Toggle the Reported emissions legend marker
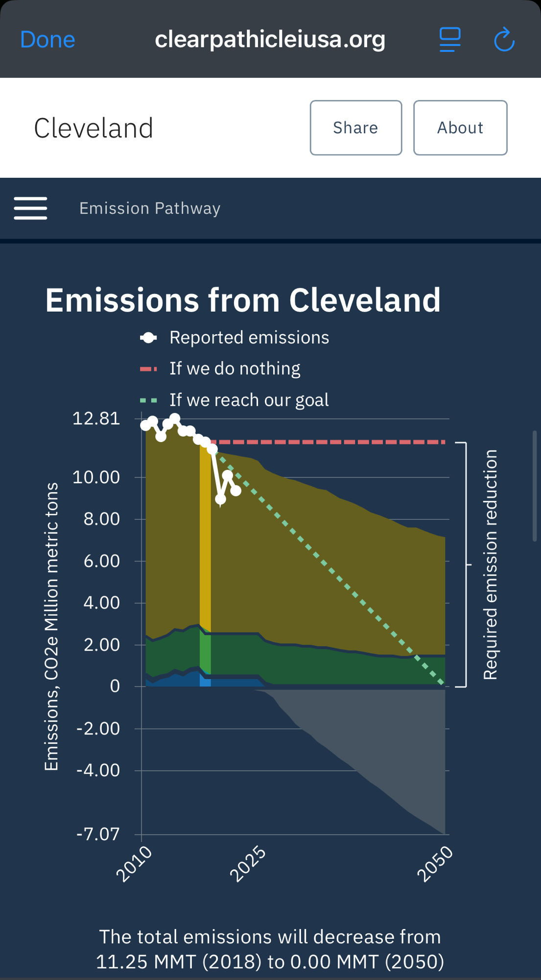Viewport: 541px width, 980px height. tap(148, 338)
